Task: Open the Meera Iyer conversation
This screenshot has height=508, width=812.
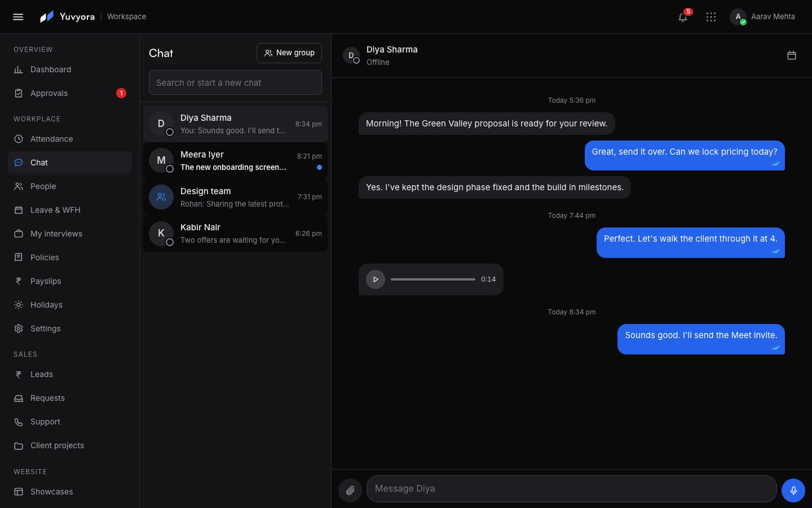Action: pyautogui.click(x=235, y=160)
